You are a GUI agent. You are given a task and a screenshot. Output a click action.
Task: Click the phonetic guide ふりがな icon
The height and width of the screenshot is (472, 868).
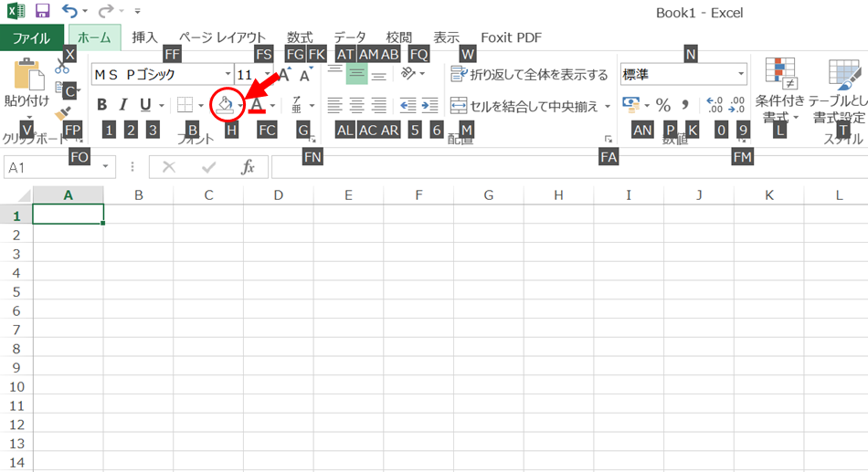297,105
